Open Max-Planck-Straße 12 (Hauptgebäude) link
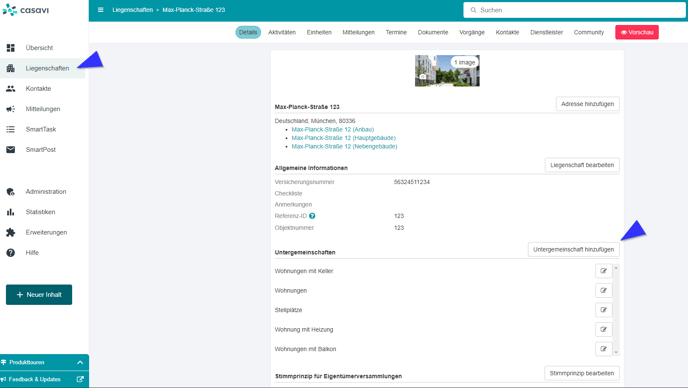 tap(344, 138)
